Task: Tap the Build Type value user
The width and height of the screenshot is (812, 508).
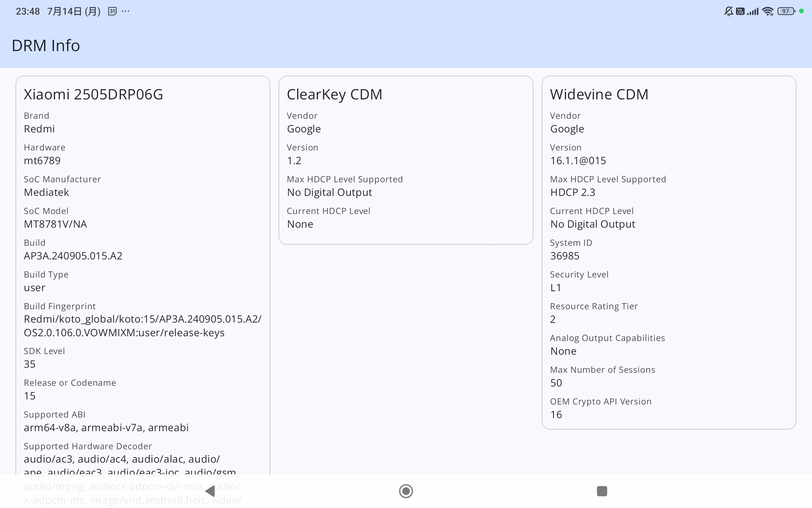Action: (35, 288)
